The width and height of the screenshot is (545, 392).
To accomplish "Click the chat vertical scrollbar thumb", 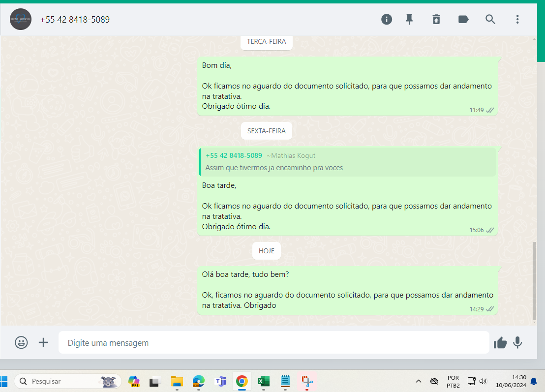I will 534,281.
